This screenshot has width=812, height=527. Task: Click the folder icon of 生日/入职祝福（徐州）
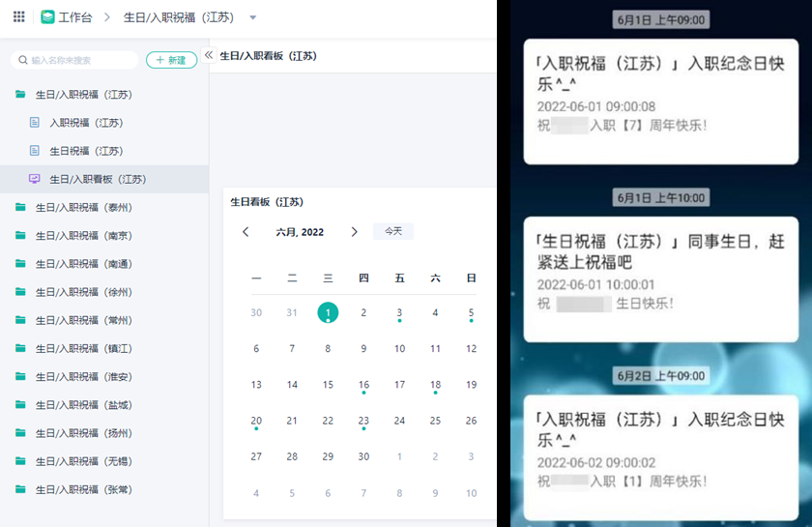tap(20, 292)
